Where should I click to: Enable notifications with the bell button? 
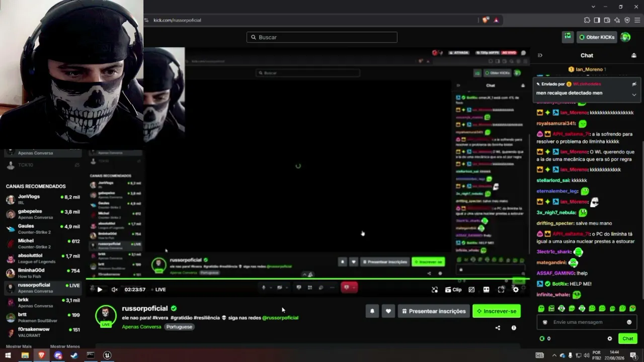(x=372, y=311)
